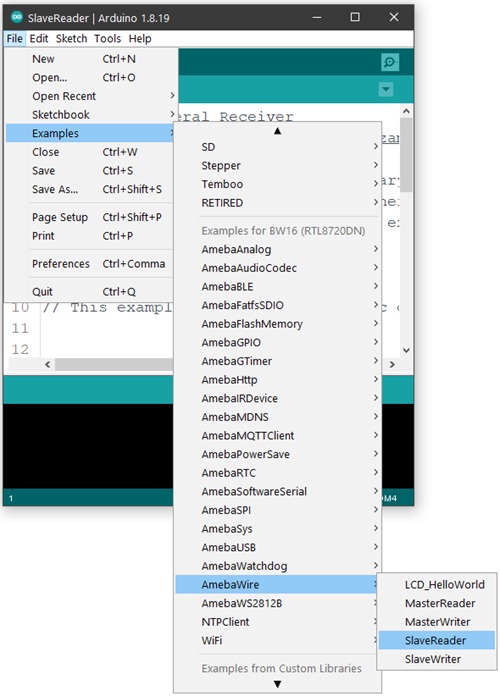The image size is (500, 696).
Task: Open the Sketch menu
Action: (x=71, y=39)
